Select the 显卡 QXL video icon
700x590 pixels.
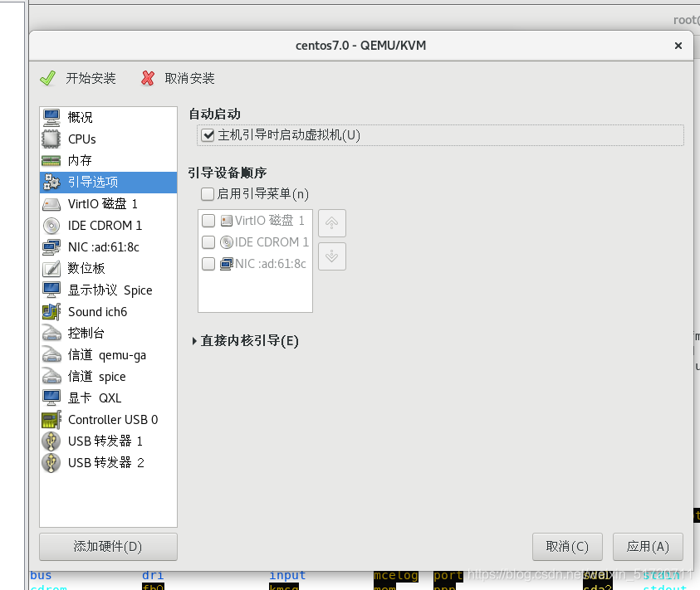pos(51,398)
